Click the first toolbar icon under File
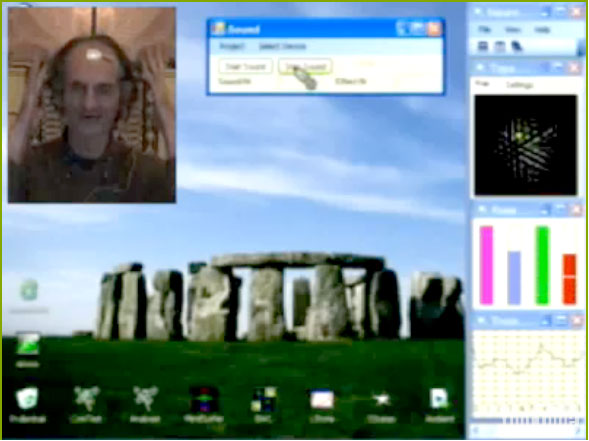 tap(483, 47)
